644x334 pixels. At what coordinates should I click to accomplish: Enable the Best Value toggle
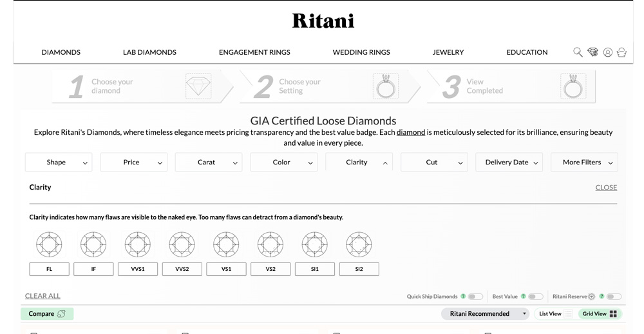[536, 297]
